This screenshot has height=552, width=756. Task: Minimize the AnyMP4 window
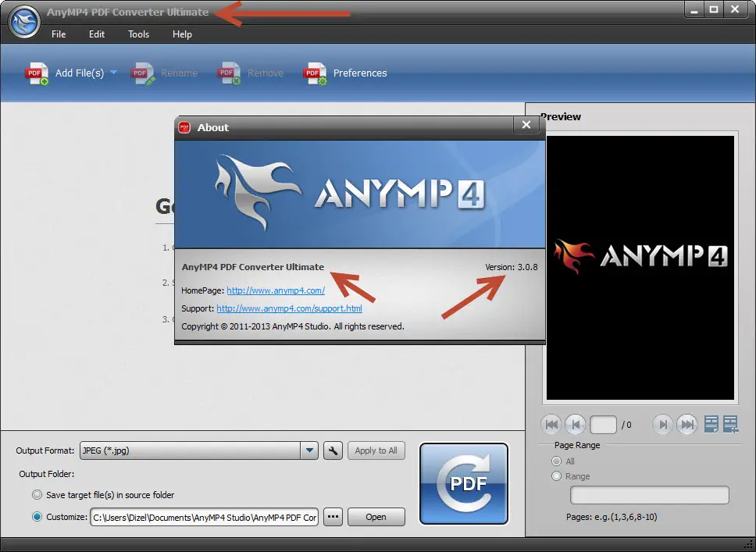694,9
